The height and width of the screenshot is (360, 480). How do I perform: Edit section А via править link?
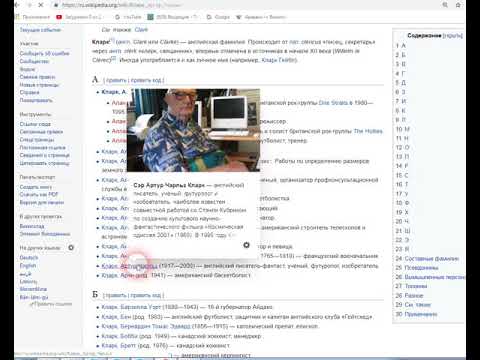(x=116, y=80)
